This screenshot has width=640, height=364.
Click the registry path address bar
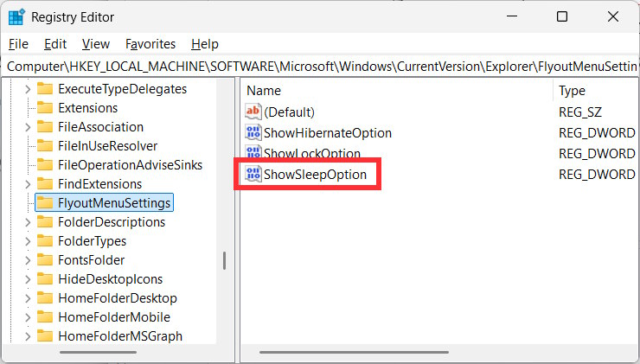pyautogui.click(x=320, y=66)
